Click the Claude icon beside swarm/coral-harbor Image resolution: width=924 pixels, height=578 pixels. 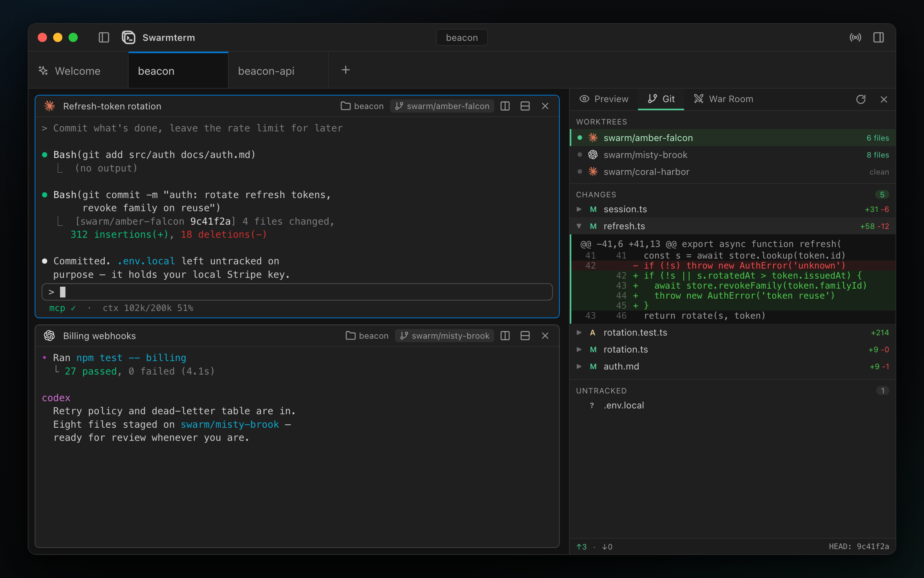[593, 171]
